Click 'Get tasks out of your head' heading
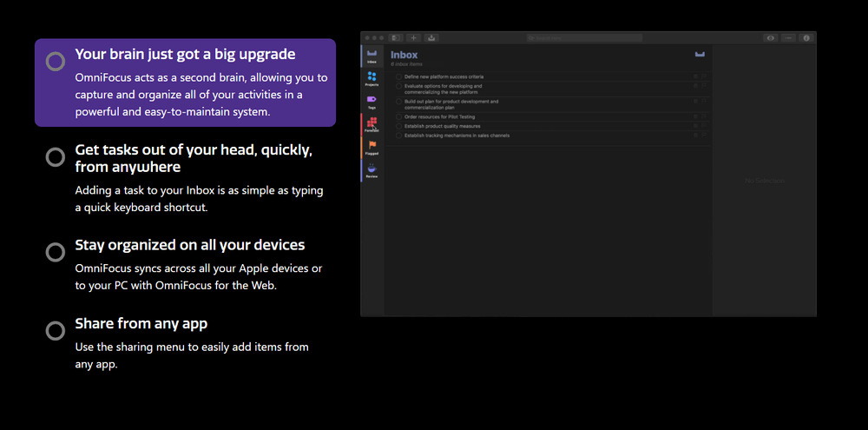Viewport: 868px width, 430px height. pos(194,158)
